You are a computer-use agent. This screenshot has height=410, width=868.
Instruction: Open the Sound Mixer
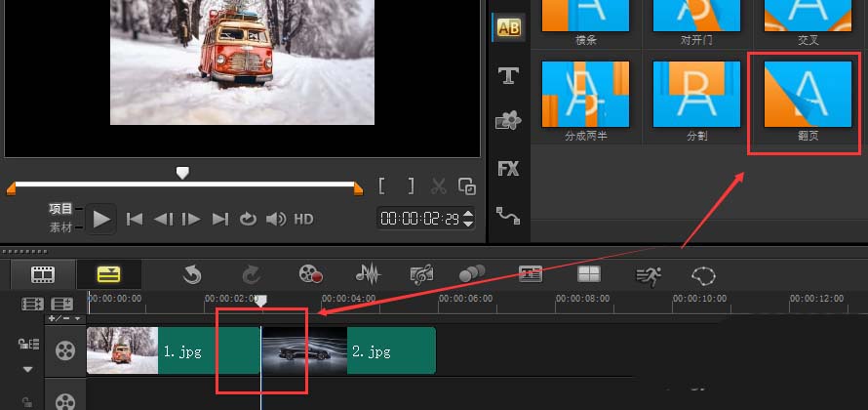point(368,273)
